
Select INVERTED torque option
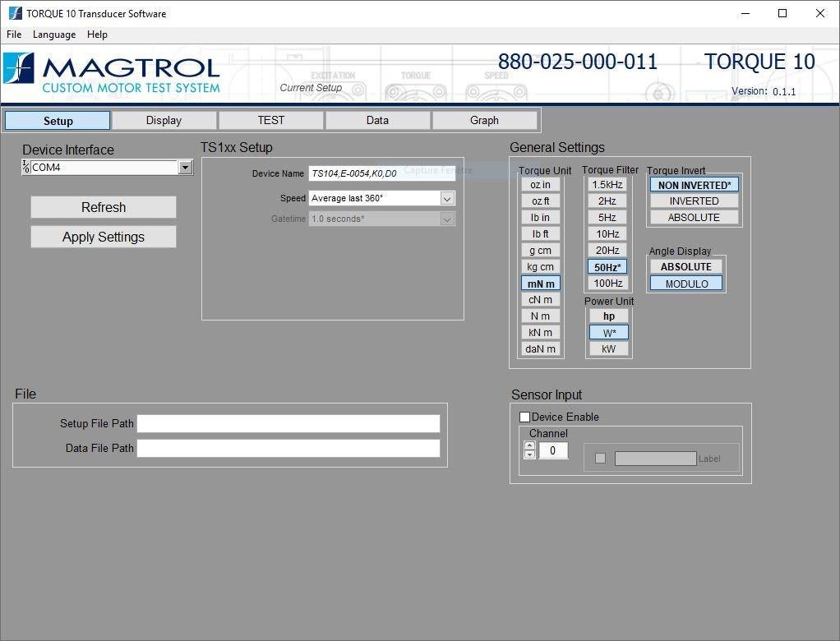pos(695,201)
